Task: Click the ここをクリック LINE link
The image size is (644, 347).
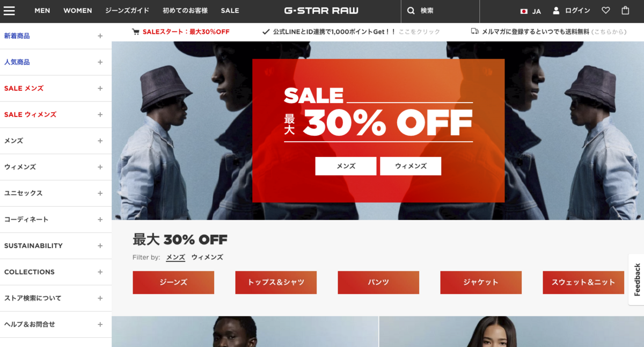Action: (419, 32)
